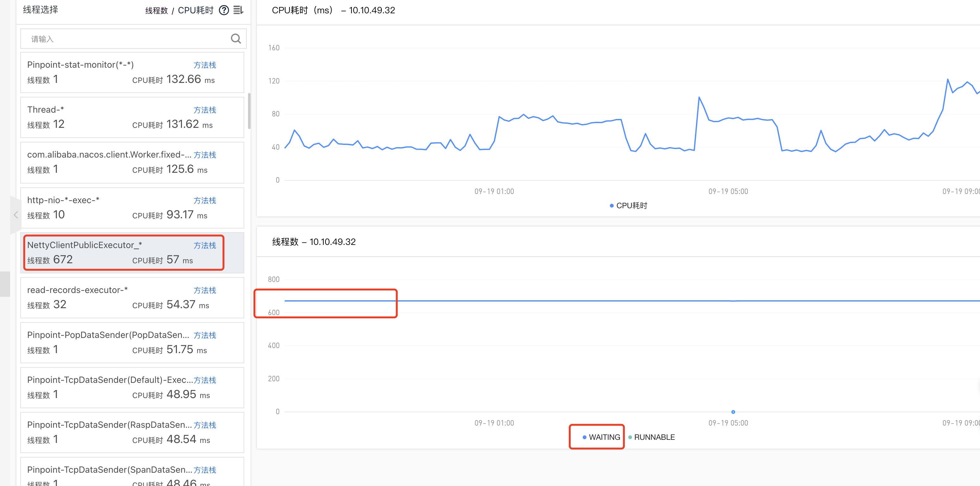This screenshot has height=486, width=980.
Task: Open 方法栈 for Pinpoint-TcpDataSender(RaspDataSen
Action: pos(205,425)
